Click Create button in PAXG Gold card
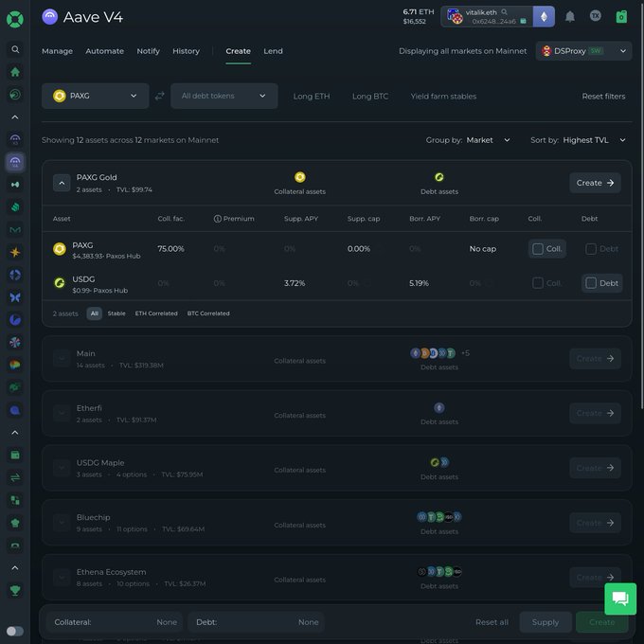 pyautogui.click(x=595, y=183)
